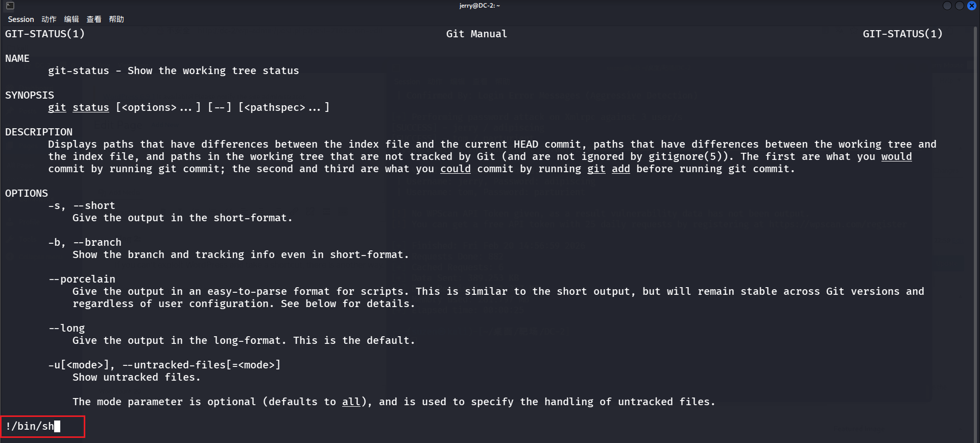The height and width of the screenshot is (443, 980).
Task: Click the underlined word "could"
Action: tap(456, 169)
